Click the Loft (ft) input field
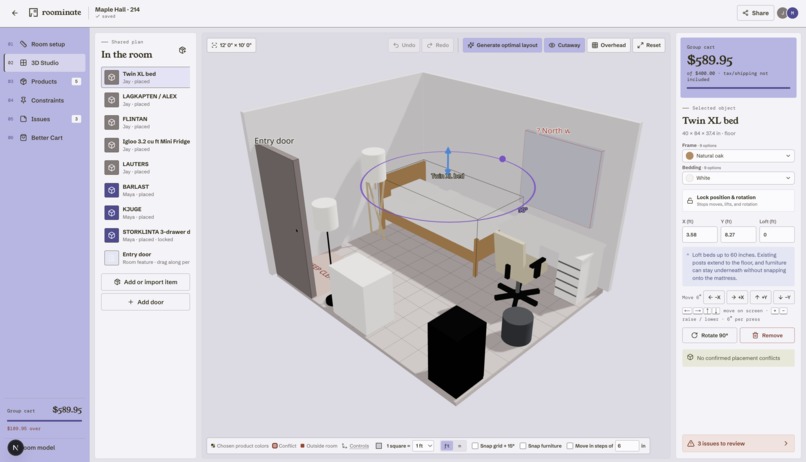This screenshot has width=806, height=462. [777, 234]
